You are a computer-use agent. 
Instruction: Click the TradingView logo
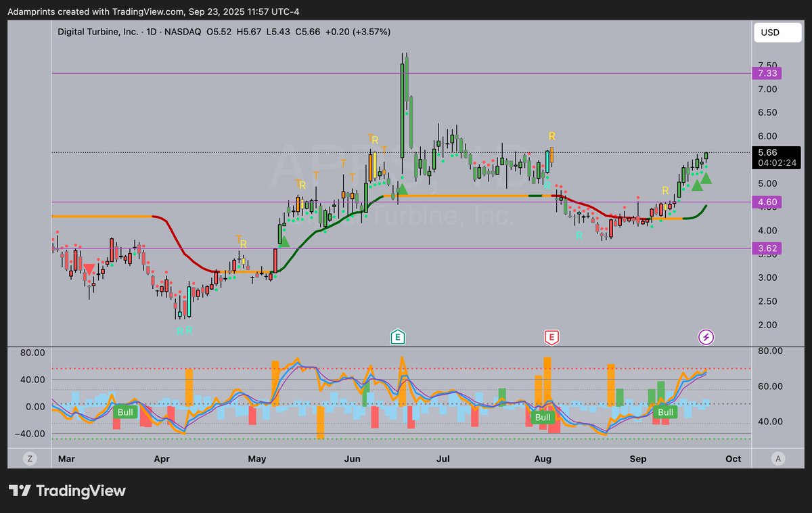[x=67, y=491]
